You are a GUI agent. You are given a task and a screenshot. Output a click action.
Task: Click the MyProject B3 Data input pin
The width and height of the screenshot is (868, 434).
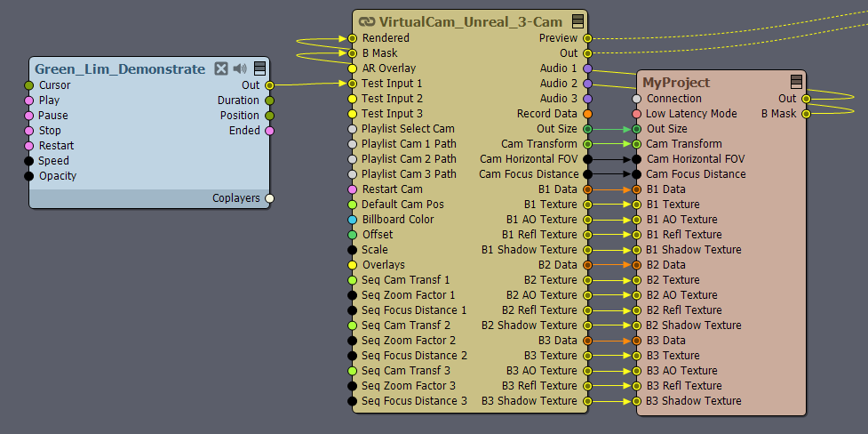pos(637,341)
